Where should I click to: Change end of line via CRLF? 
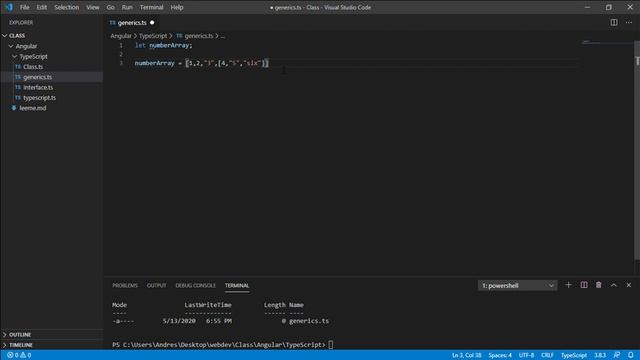tap(547, 355)
